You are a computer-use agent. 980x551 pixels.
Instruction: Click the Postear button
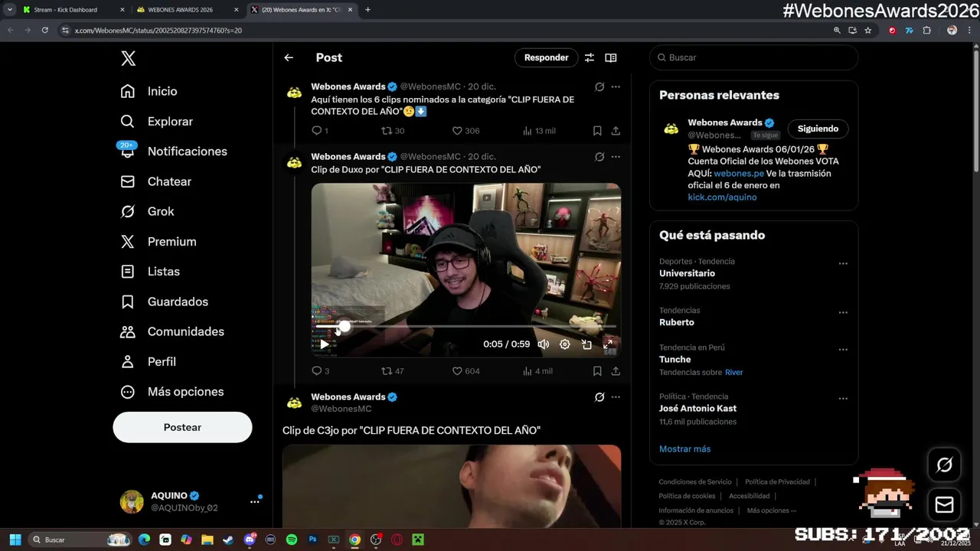tap(182, 427)
